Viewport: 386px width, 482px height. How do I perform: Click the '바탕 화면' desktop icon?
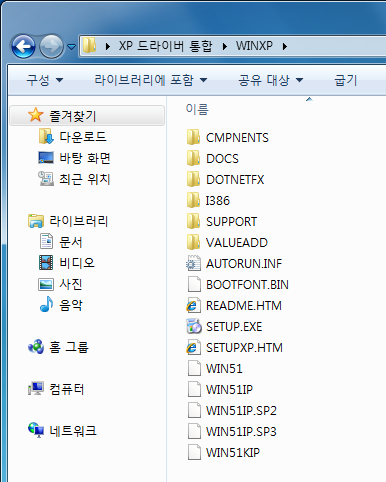click(x=46, y=158)
